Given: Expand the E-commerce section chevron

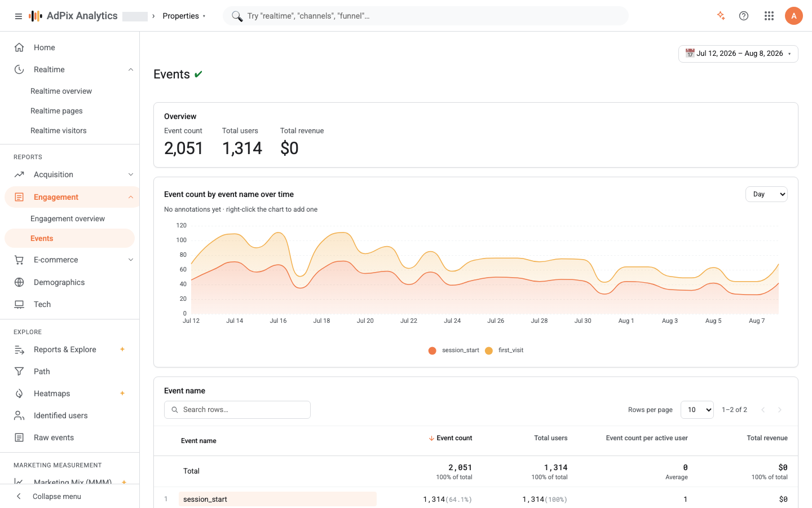Looking at the screenshot, I should tap(131, 260).
